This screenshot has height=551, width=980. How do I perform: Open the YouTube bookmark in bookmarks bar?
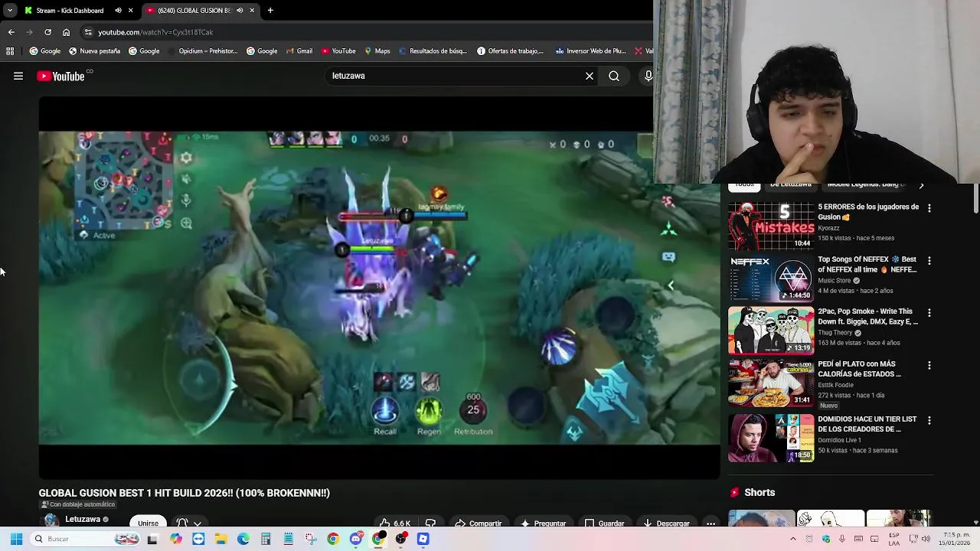[x=338, y=51]
